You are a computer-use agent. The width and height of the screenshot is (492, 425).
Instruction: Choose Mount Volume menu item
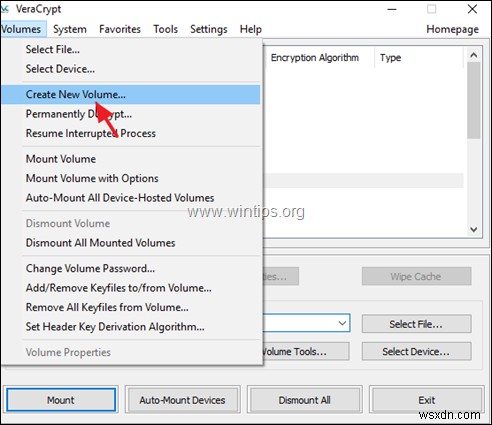click(x=131, y=159)
